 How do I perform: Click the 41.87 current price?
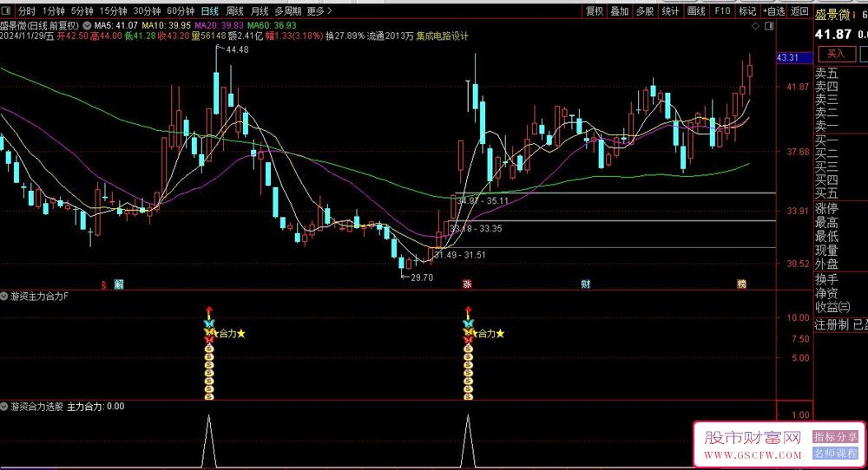833,35
